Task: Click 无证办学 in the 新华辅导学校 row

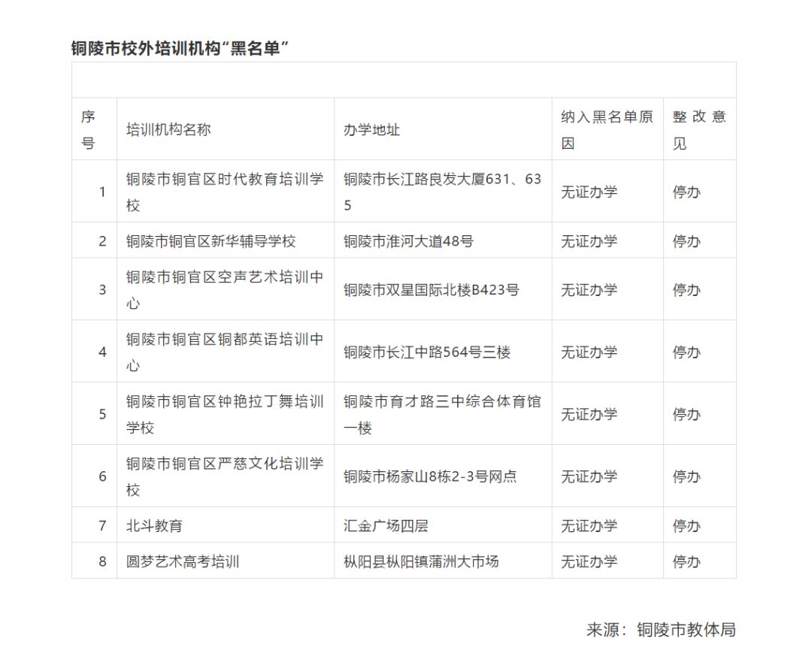Action: (589, 241)
